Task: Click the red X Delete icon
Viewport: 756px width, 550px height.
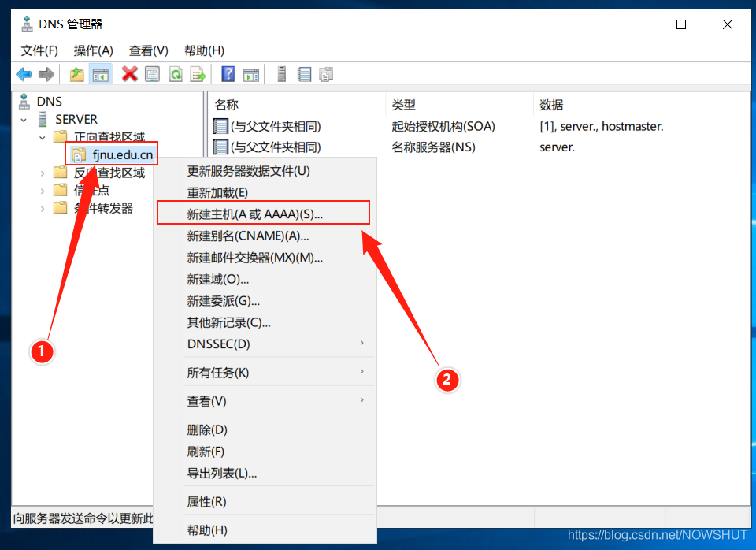Action: [130, 74]
